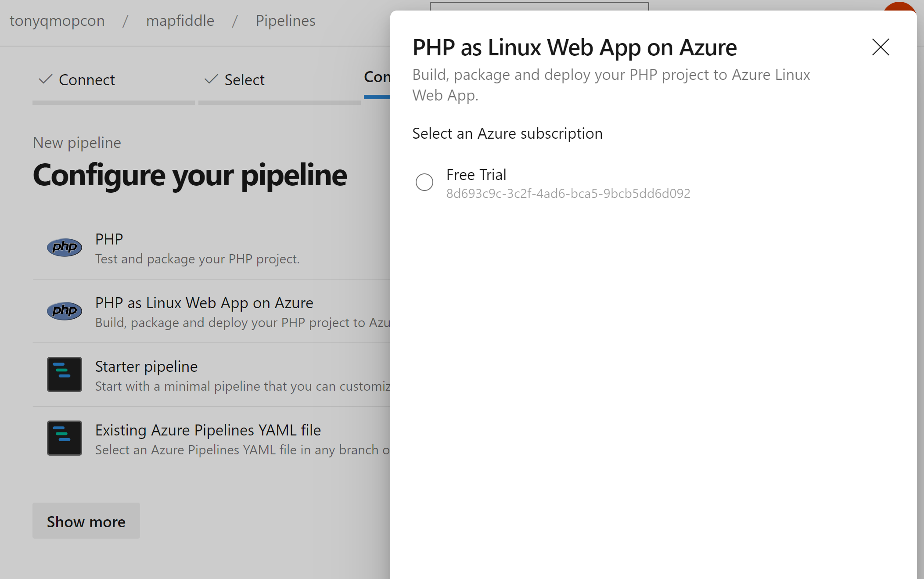This screenshot has width=924, height=579.
Task: Choose the Starter pipeline template title
Action: 146,366
